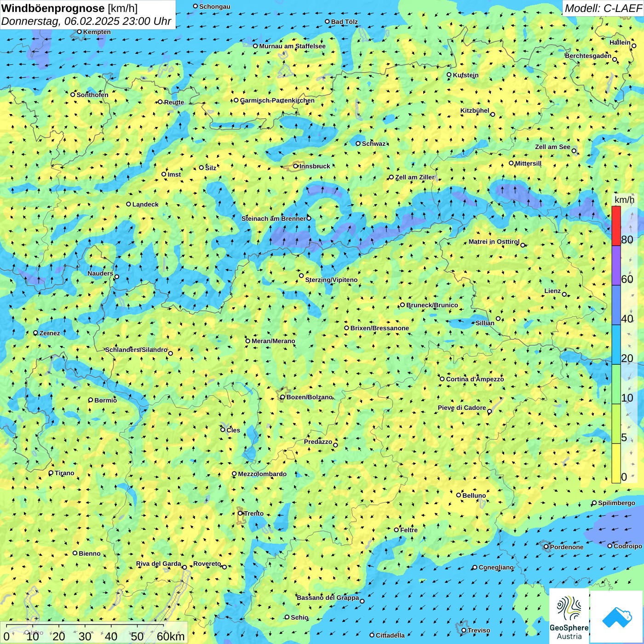
Task: Click the Meran/Merano label
Action: tap(273, 341)
